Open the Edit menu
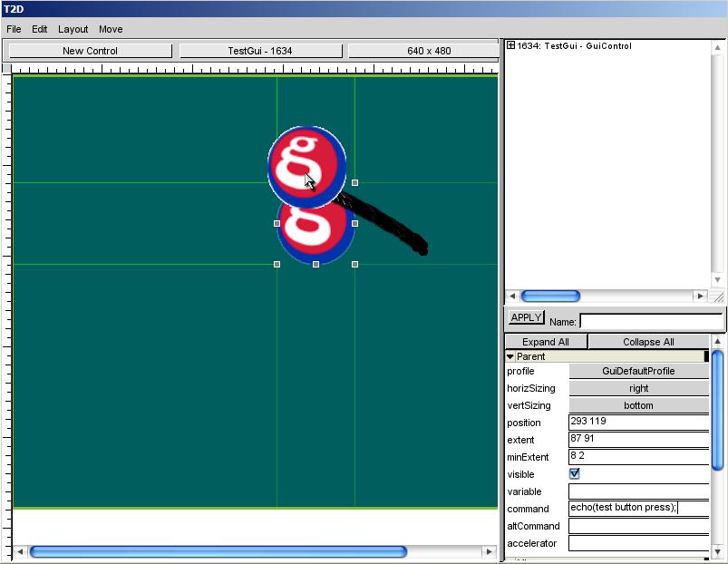 (40, 29)
